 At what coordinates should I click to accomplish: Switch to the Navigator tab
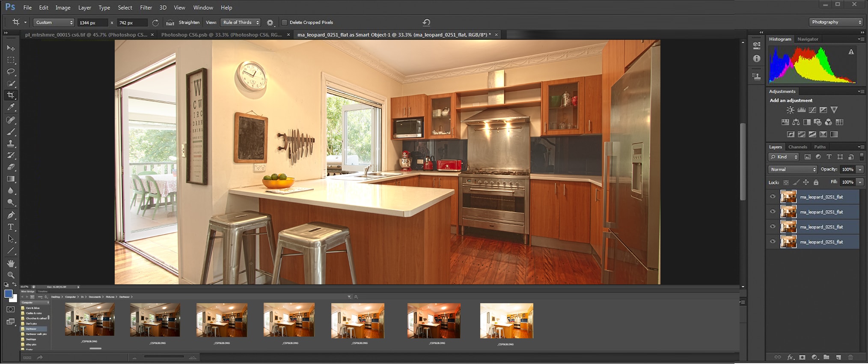click(x=808, y=39)
